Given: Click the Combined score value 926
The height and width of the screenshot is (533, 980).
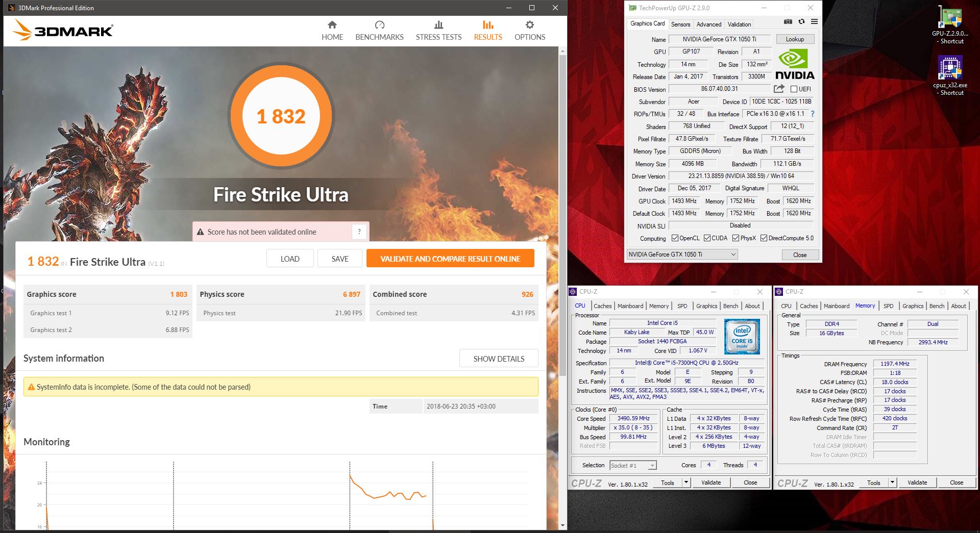Looking at the screenshot, I should [x=527, y=294].
